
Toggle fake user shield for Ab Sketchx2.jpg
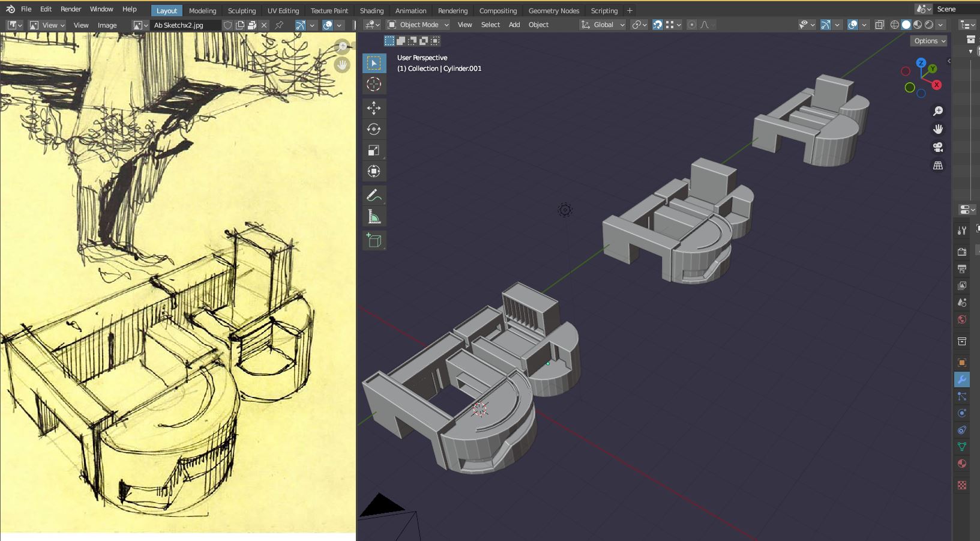(227, 25)
